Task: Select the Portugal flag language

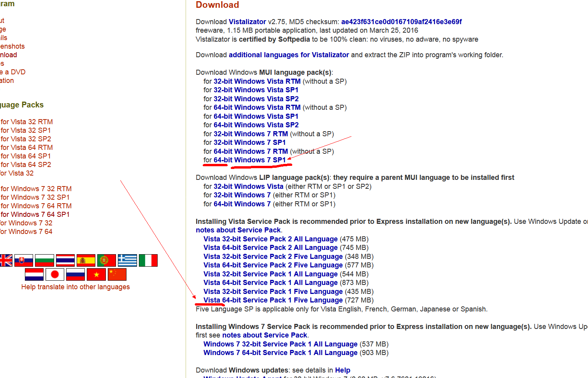Action: (x=107, y=260)
